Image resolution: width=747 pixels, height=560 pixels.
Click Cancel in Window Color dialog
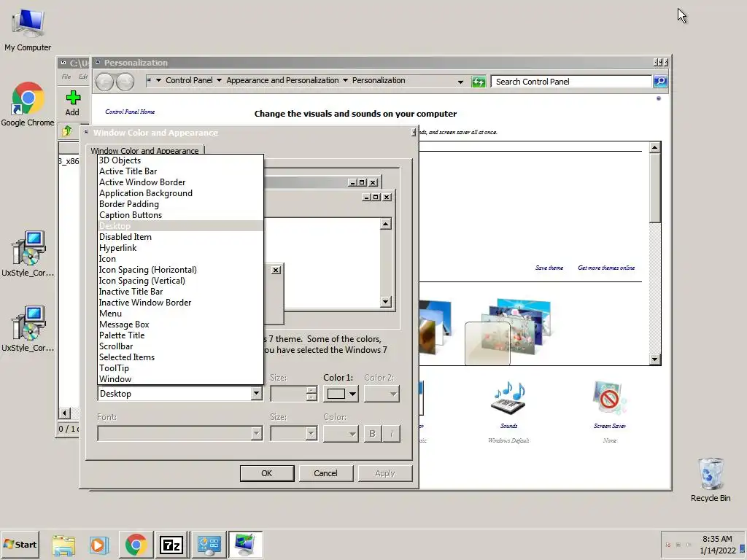(x=326, y=473)
